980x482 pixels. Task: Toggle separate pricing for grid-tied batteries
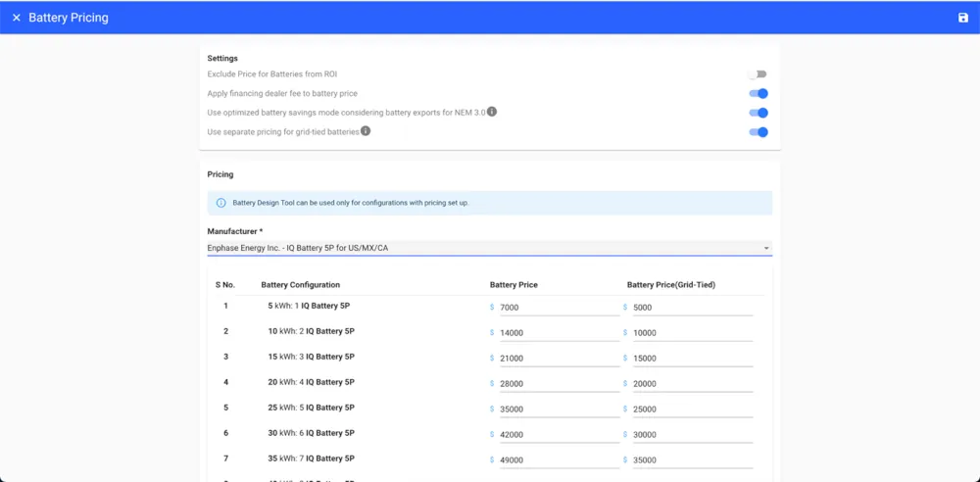point(759,132)
